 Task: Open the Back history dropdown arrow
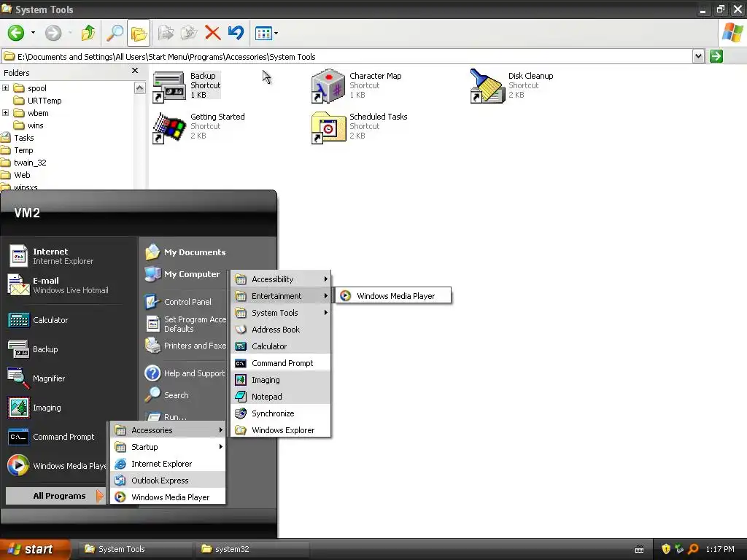(33, 33)
